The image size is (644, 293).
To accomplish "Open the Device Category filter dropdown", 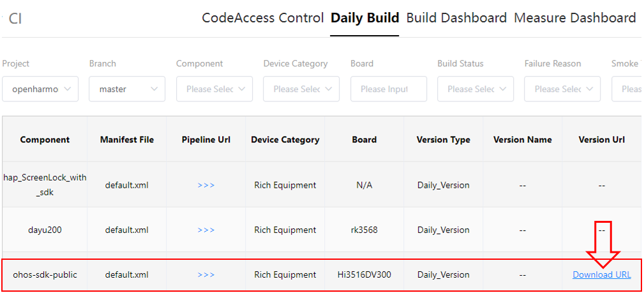I will pyautogui.click(x=301, y=89).
